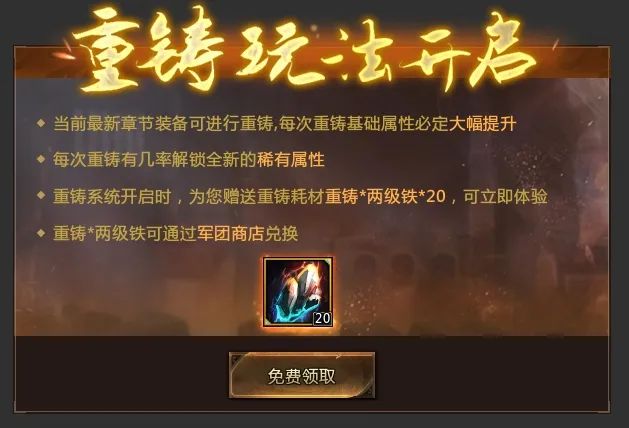Click the highlighted text 稀有属性
629x428 pixels.
(x=291, y=160)
